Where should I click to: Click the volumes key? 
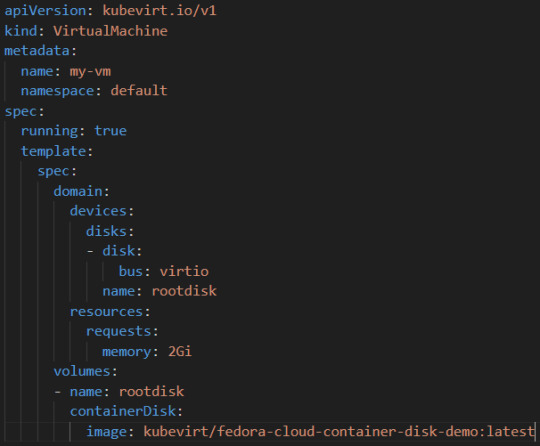[82, 371]
